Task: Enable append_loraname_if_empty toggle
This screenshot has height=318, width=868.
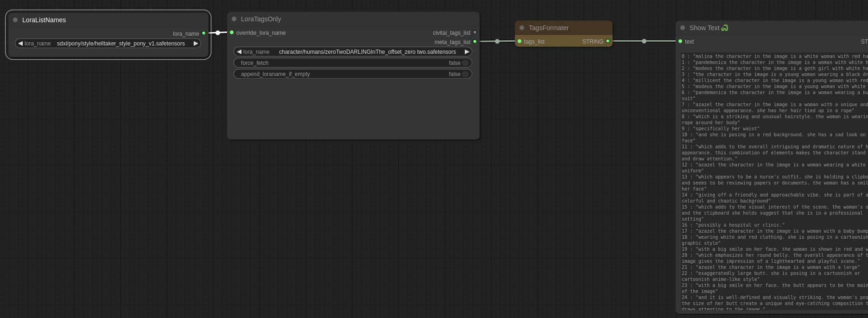Action: 465,74
